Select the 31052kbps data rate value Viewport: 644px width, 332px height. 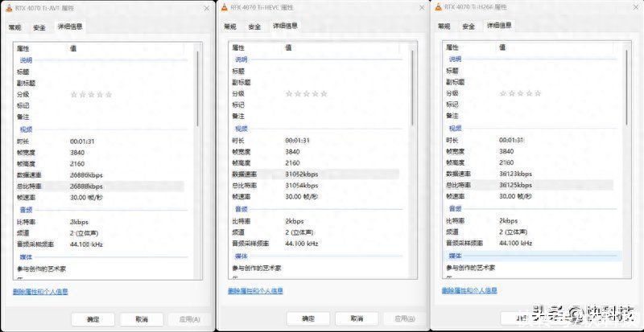[301, 174]
